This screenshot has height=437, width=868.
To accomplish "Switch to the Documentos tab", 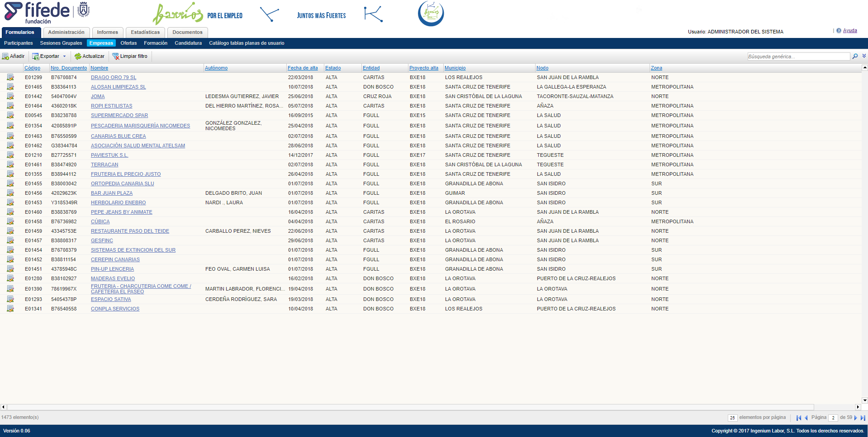I will point(187,33).
